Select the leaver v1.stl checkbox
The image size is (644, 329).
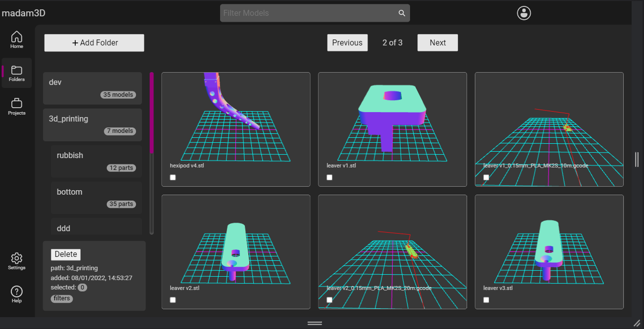click(329, 177)
